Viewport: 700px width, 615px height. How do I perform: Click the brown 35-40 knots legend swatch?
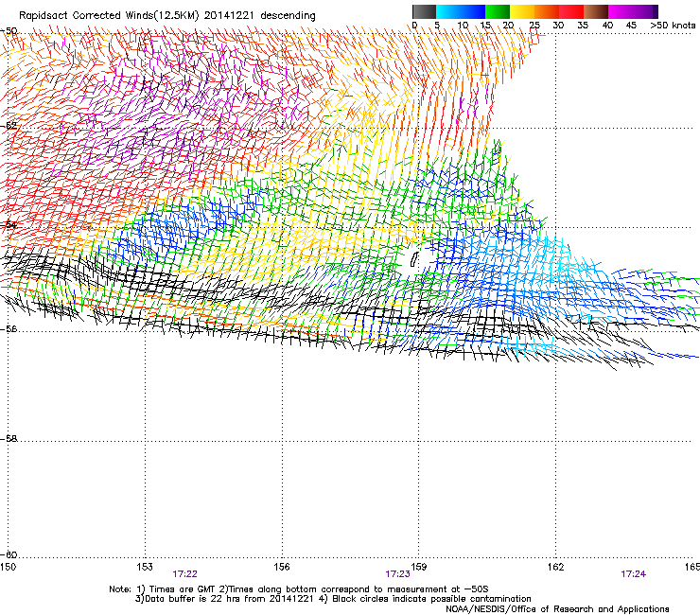pos(596,11)
